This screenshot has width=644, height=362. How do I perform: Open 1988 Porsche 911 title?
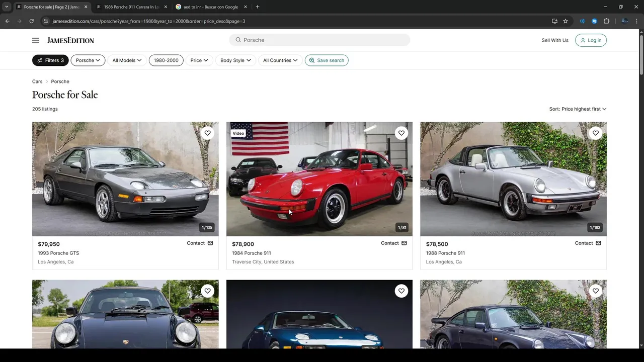click(445, 253)
